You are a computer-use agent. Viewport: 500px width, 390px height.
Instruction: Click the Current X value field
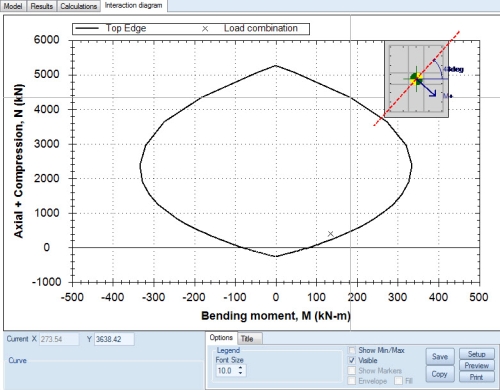(59, 339)
